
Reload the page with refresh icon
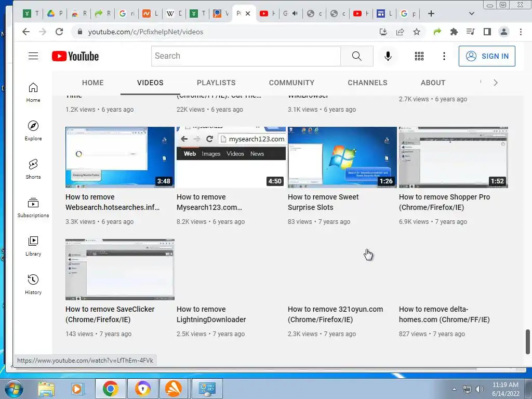pyautogui.click(x=59, y=32)
